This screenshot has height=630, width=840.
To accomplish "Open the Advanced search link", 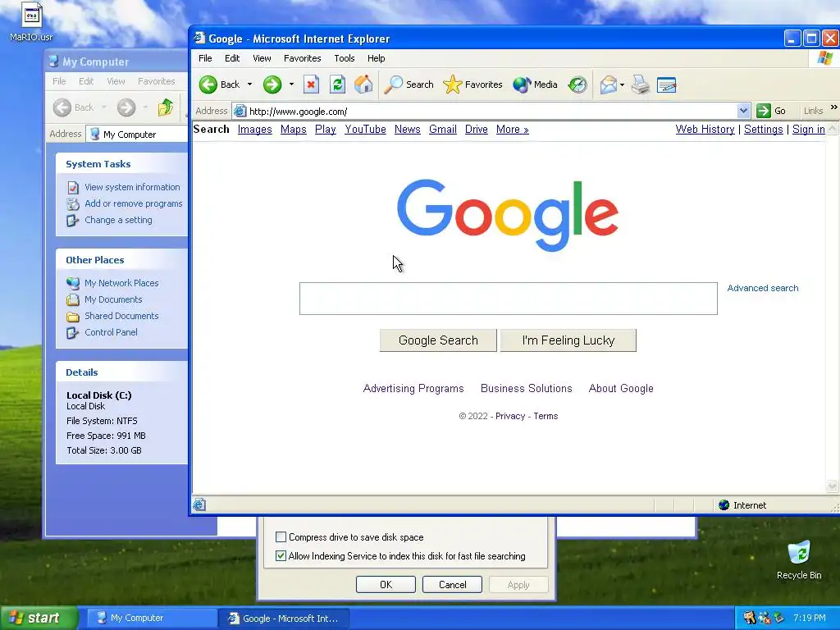I will point(763,288).
